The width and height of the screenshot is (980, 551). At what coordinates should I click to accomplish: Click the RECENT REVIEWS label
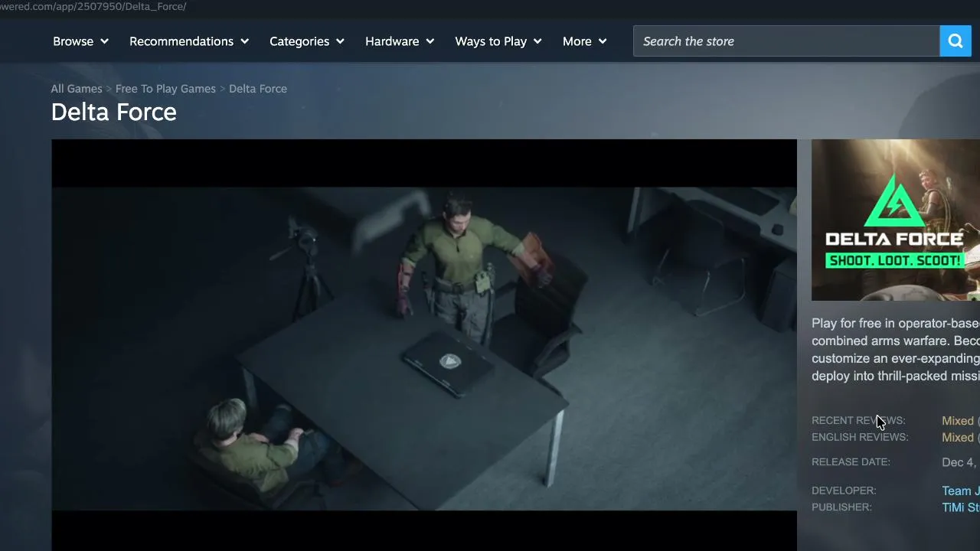pyautogui.click(x=858, y=421)
